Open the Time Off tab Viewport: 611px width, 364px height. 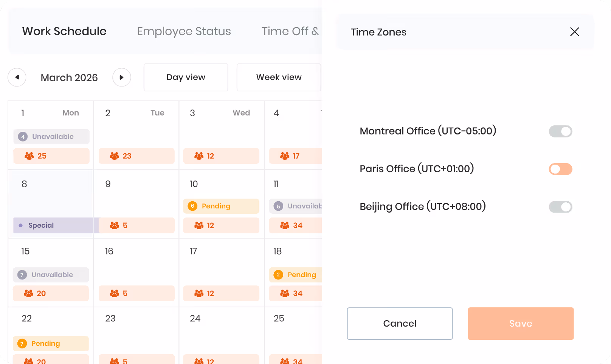click(290, 31)
